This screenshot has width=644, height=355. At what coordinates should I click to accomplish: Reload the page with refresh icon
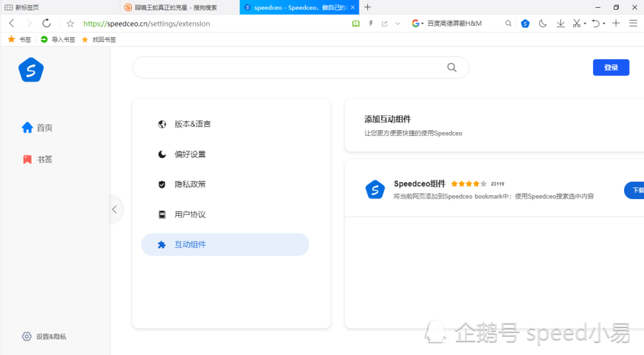46,23
